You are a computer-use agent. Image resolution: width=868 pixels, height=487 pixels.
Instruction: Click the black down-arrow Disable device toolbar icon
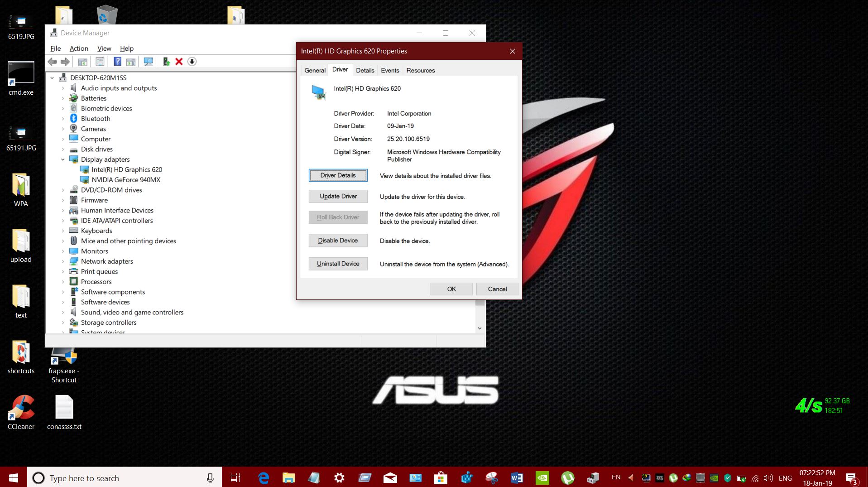192,62
